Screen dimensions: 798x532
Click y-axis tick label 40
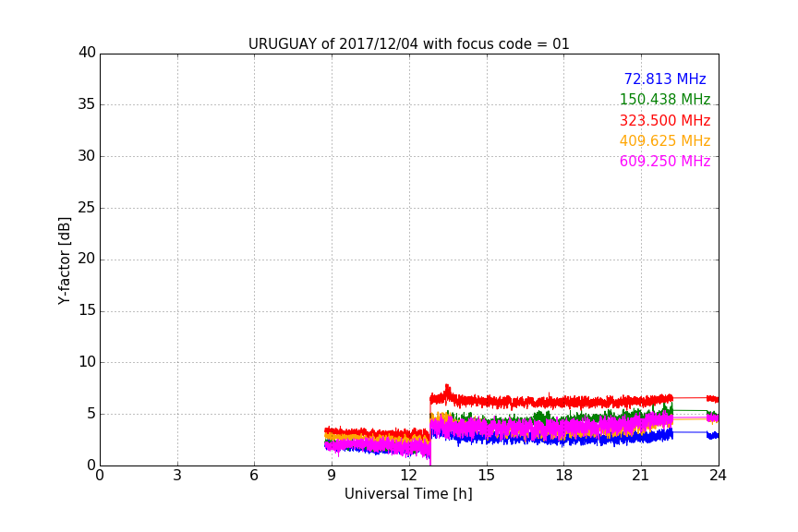[x=87, y=53]
